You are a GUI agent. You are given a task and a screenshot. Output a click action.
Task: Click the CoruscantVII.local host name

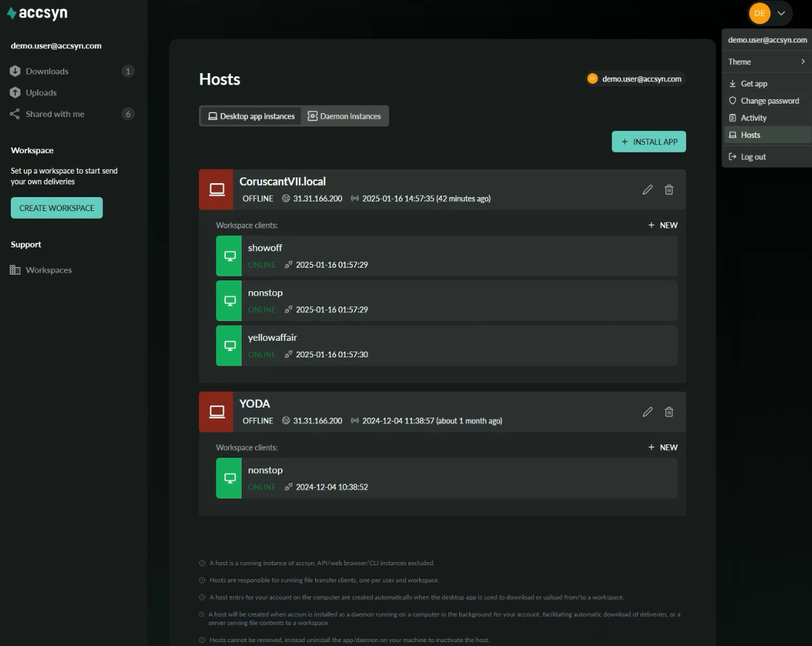(x=282, y=182)
